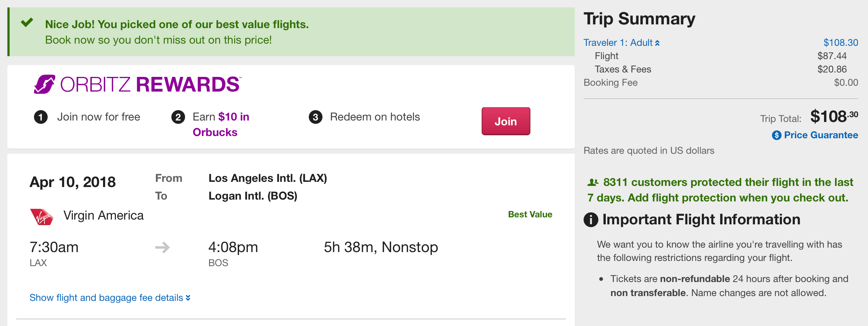Click the Orbitz Rewards logo icon
The height and width of the screenshot is (326, 868).
pos(44,84)
